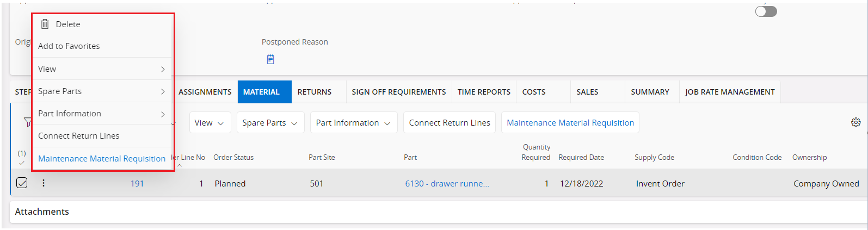Choose Maintenance Material Requisition in context menu
This screenshot has height=230, width=868.
pyautogui.click(x=102, y=159)
